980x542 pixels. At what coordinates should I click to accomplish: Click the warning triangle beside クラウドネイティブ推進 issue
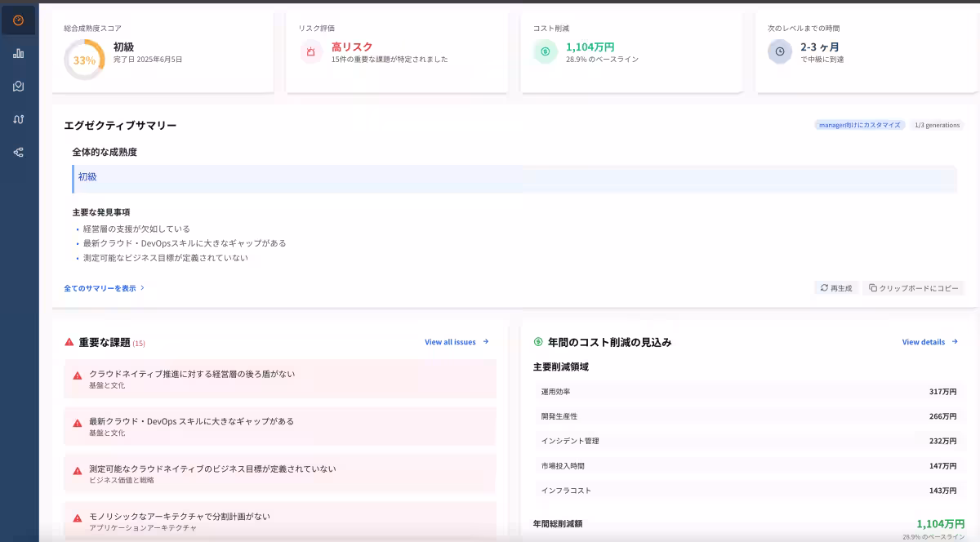point(75,375)
